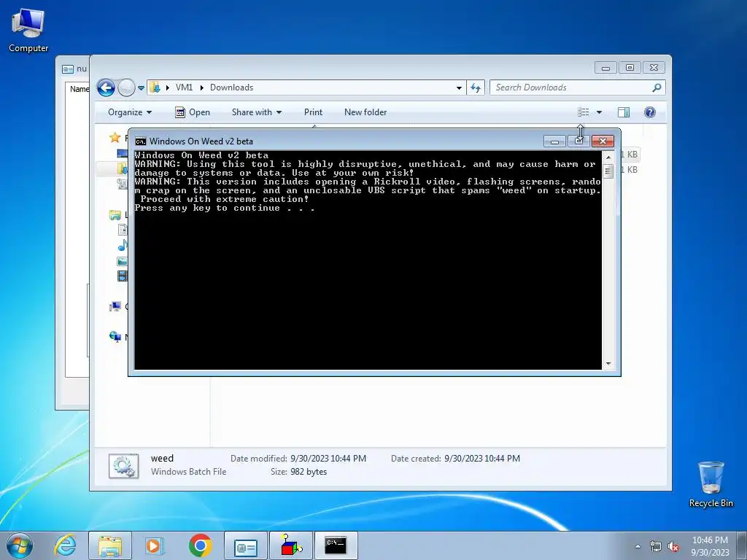
Task: Click the Favorites star icon
Action: 115,138
